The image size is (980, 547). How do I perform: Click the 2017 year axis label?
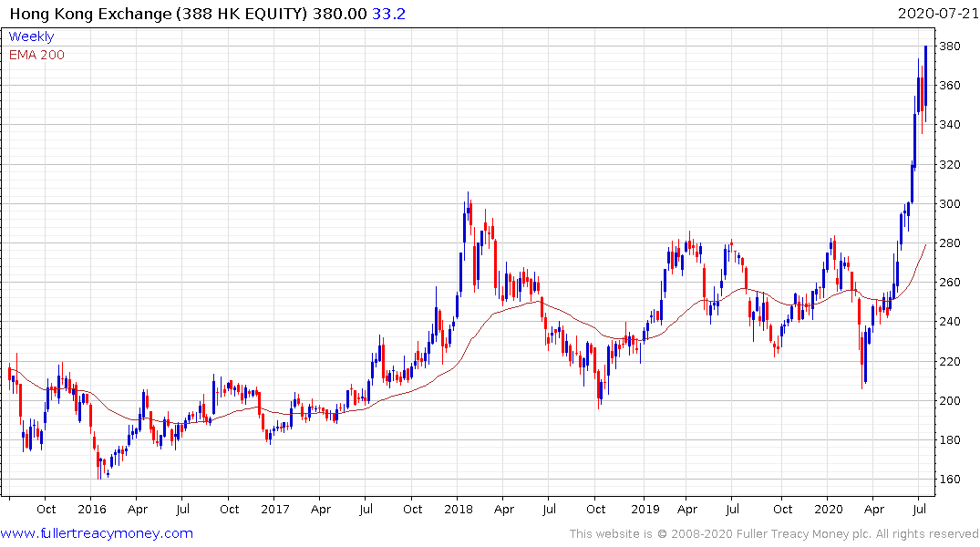pos(275,509)
